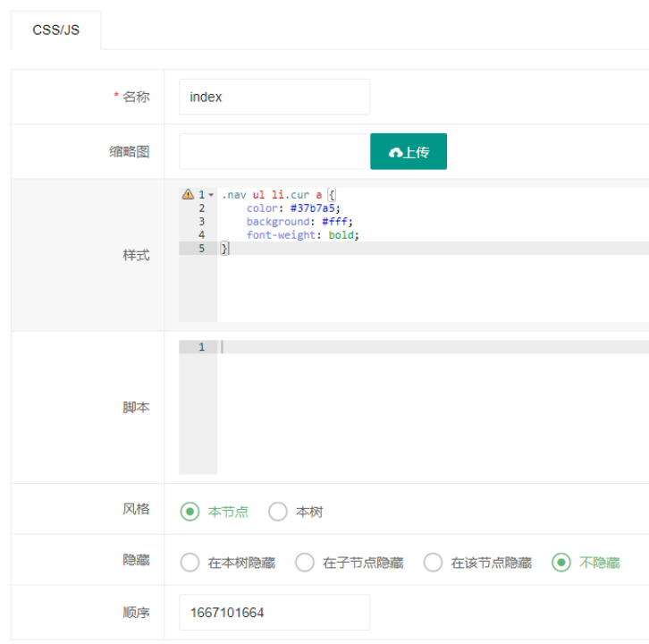Select the 本树 radio option
The image size is (649, 644).
(x=278, y=512)
